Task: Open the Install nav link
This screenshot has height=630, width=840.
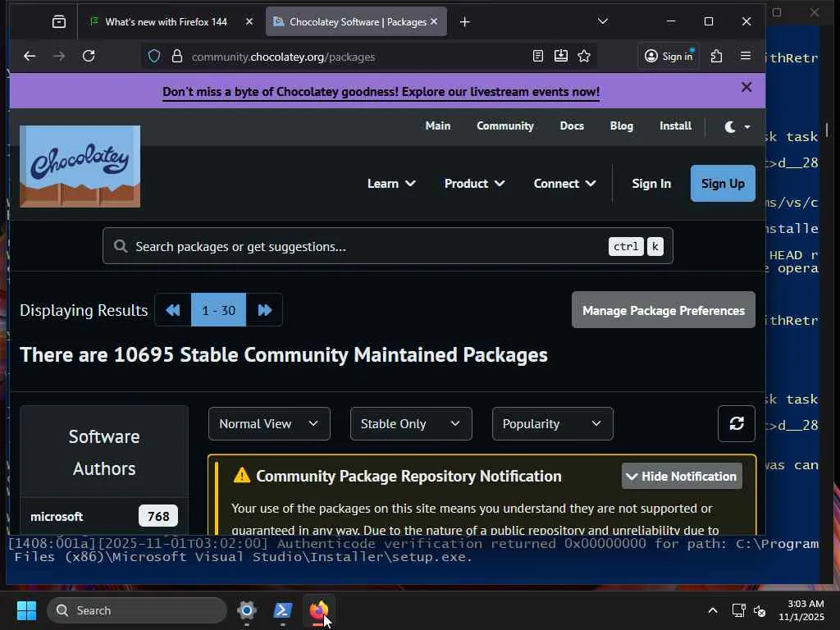Action: tap(675, 126)
